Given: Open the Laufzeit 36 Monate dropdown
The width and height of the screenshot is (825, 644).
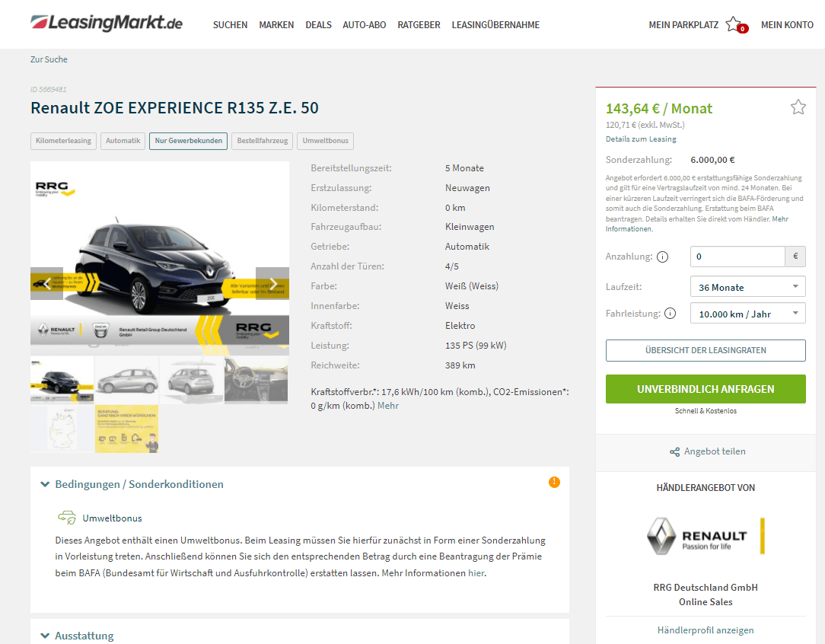Looking at the screenshot, I should (747, 287).
